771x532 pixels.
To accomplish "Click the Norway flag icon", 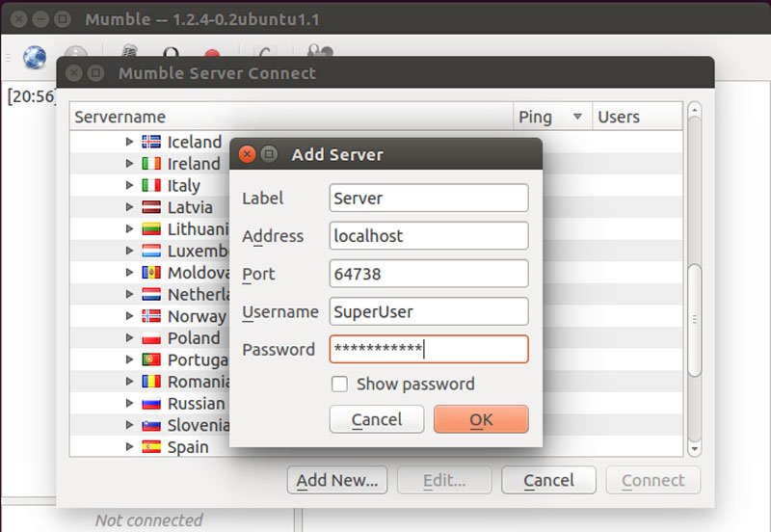I will (151, 316).
